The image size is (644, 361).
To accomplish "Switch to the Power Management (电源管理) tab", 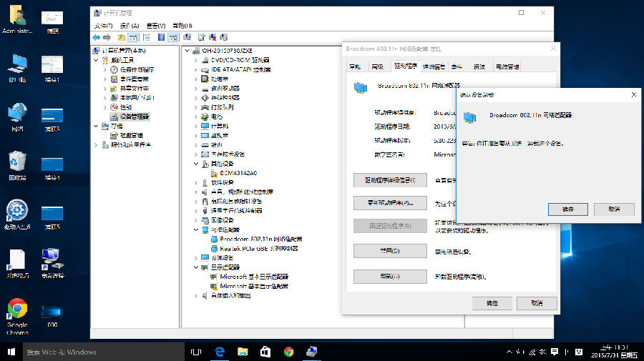I will click(x=507, y=66).
